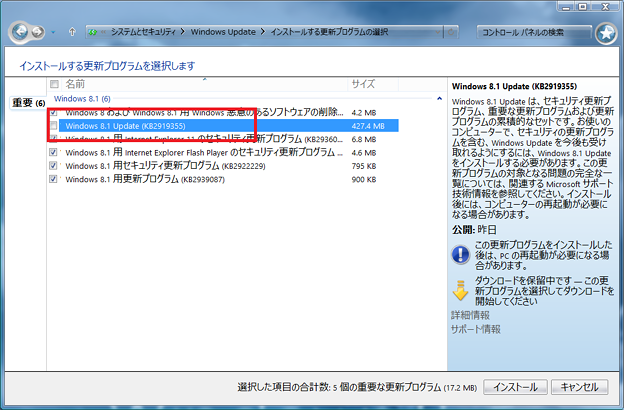The image size is (624, 410).
Task: Click the インストールする更新プログラムを選択します heading
Action: (107, 66)
